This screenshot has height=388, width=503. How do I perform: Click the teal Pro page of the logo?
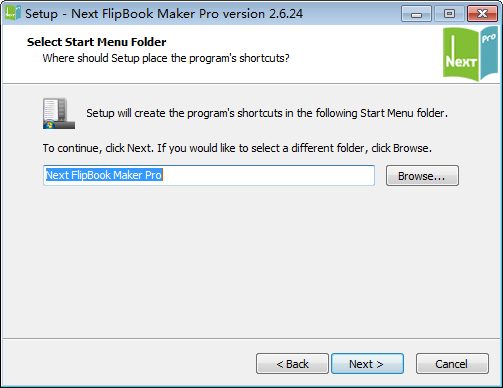(x=489, y=51)
